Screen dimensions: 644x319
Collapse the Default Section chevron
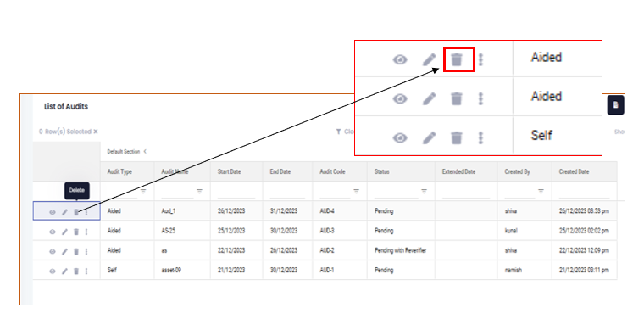pos(145,151)
